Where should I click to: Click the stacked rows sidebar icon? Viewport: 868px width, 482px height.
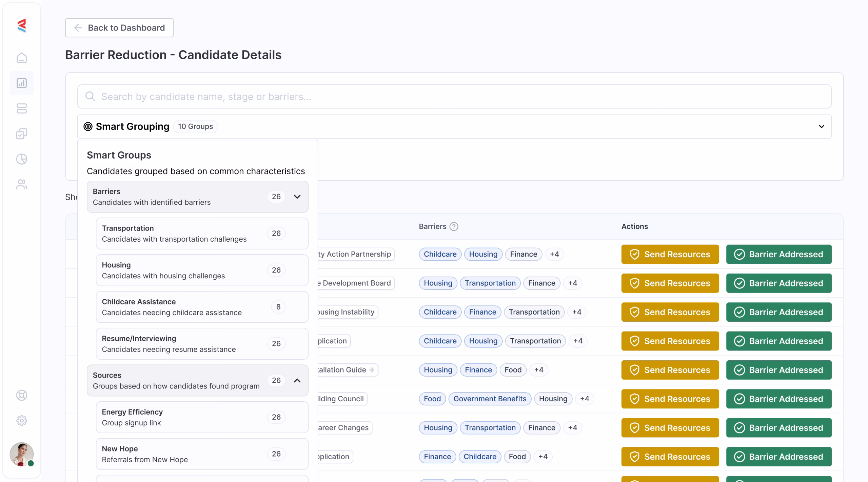click(22, 108)
